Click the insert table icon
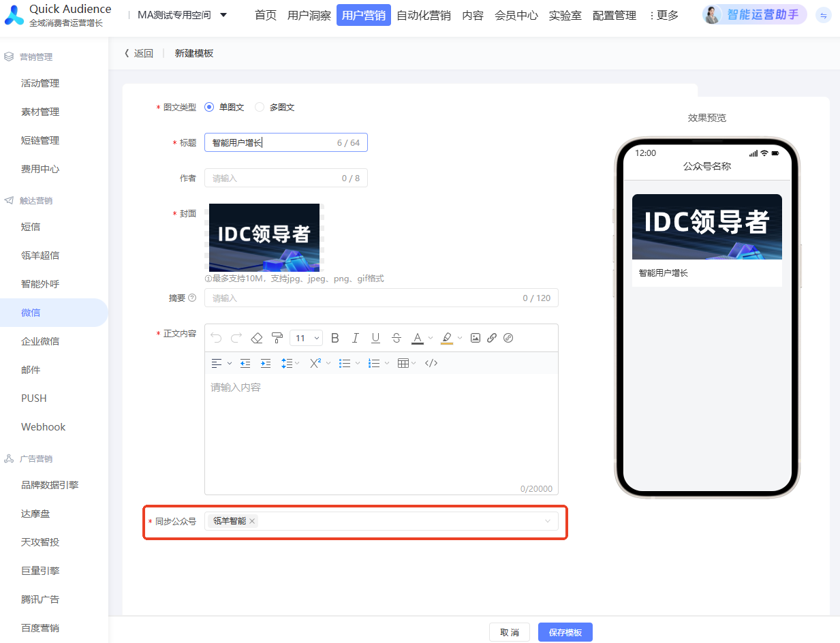Viewport: 840px width, 643px height. [403, 363]
